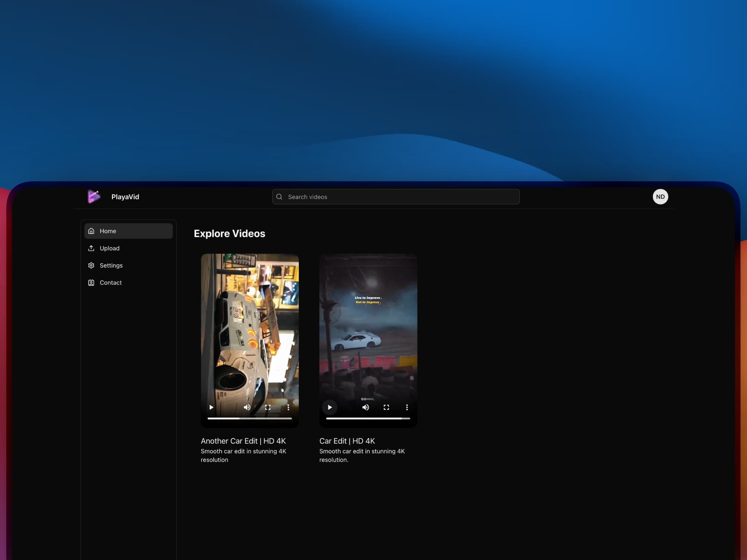Click the search magnifier icon
The image size is (747, 560).
(279, 197)
